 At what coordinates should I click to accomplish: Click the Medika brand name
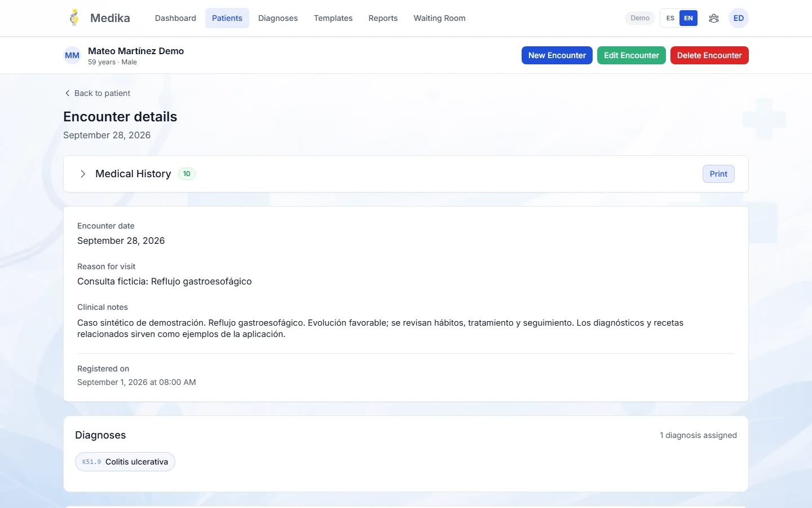(110, 18)
